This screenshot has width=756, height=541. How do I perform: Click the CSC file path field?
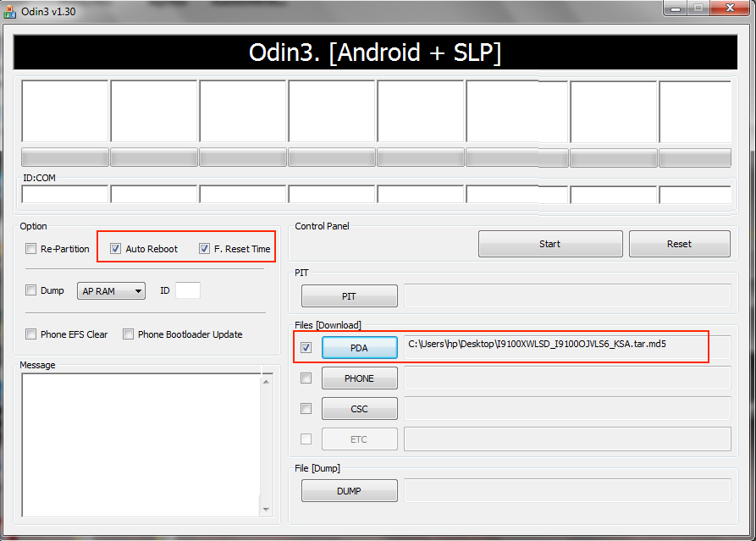coord(567,408)
